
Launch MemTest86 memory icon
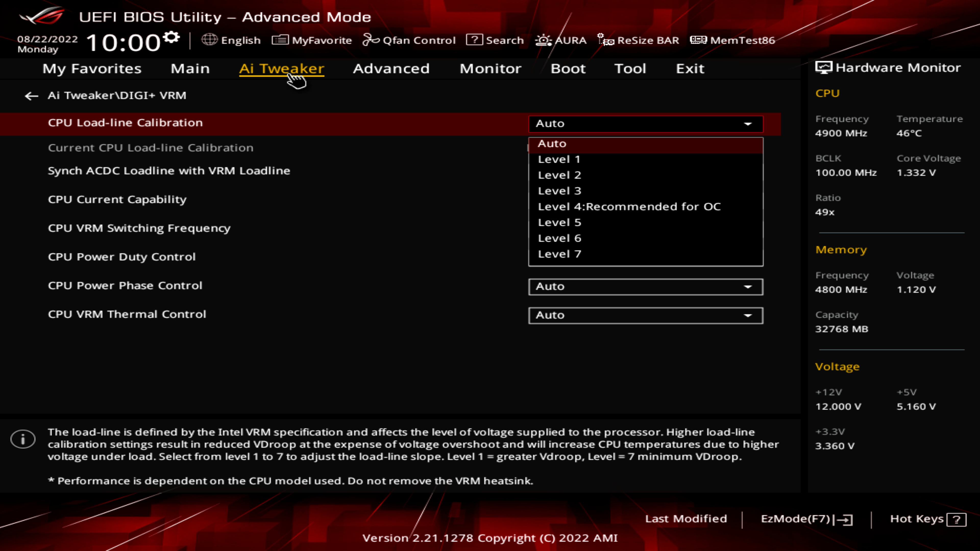coord(698,40)
